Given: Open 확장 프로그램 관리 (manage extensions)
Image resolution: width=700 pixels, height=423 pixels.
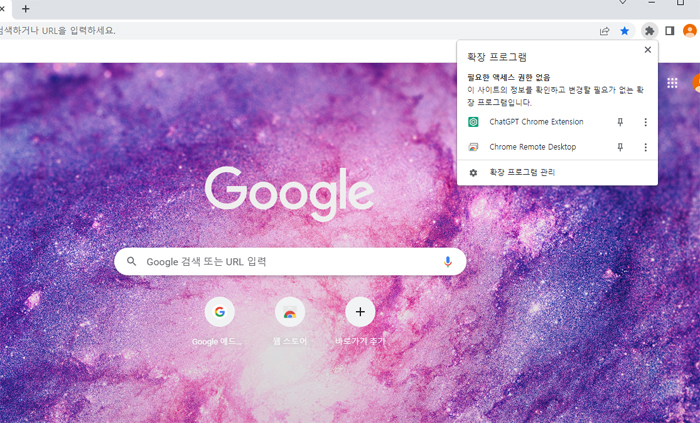Looking at the screenshot, I should click(x=557, y=172).
